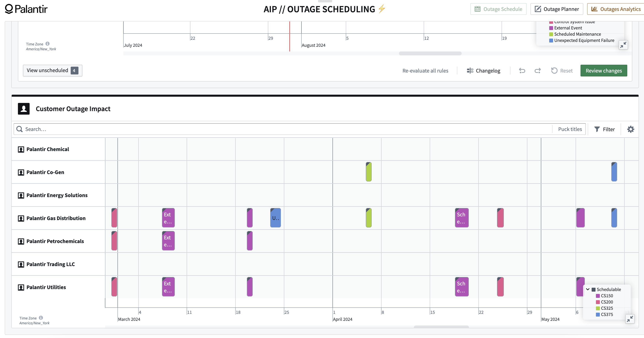Viewport: 644px width, 338px height.
Task: Click the upper timeline horizontal scrollbar
Action: point(430,53)
